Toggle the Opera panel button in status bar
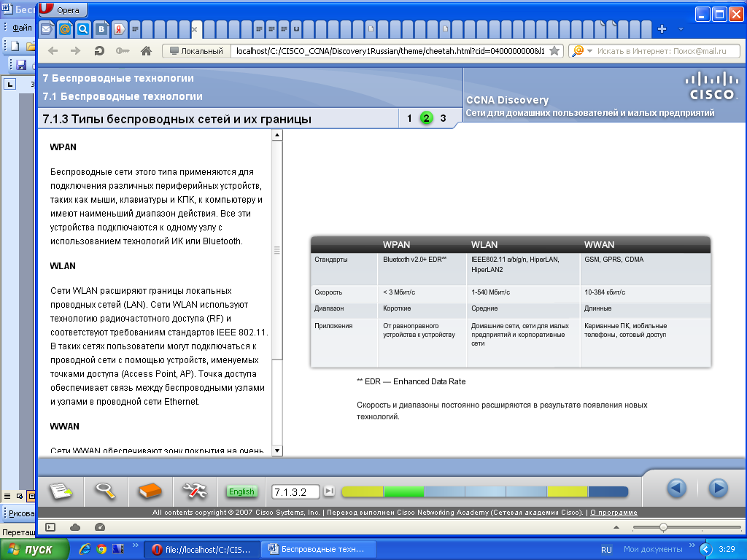 50,527
